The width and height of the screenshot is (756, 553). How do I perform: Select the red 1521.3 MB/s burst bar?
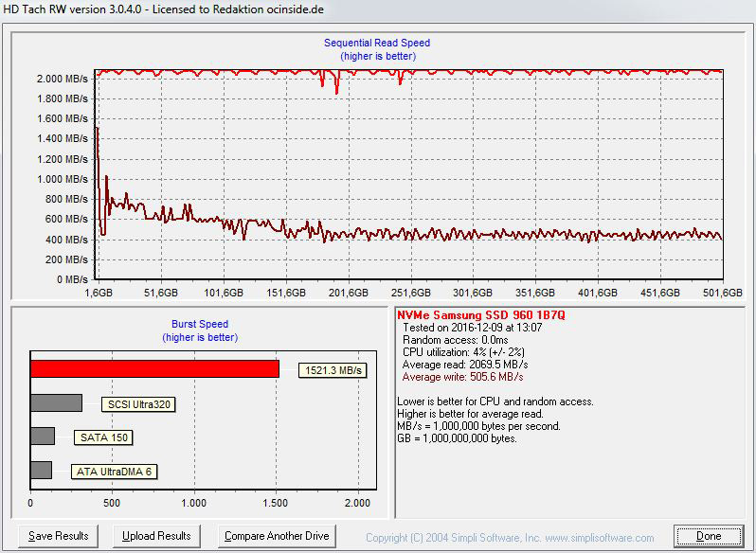click(154, 369)
